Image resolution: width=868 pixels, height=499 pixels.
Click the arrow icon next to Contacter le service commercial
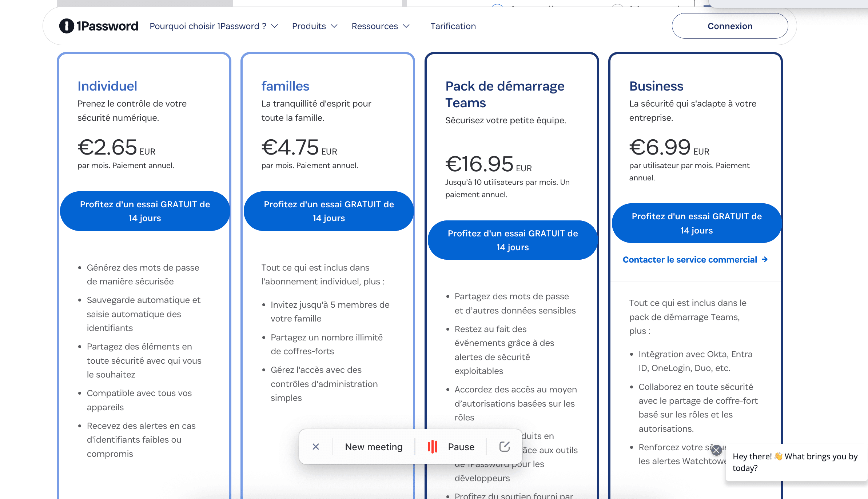[765, 259]
